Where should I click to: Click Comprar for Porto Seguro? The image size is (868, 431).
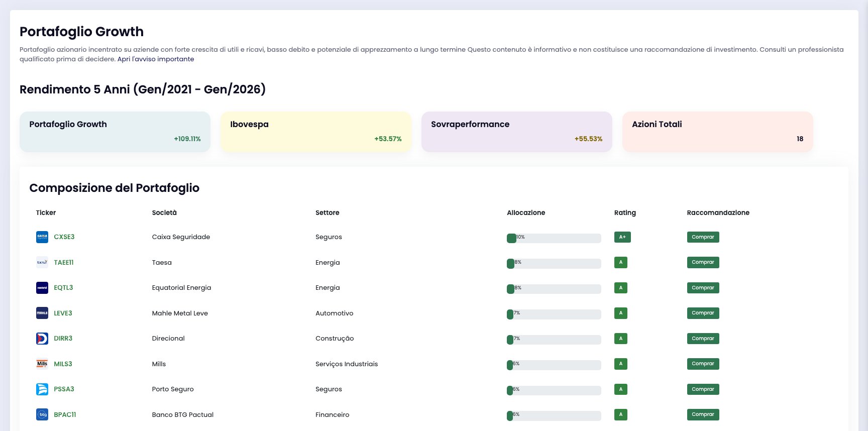[703, 389]
